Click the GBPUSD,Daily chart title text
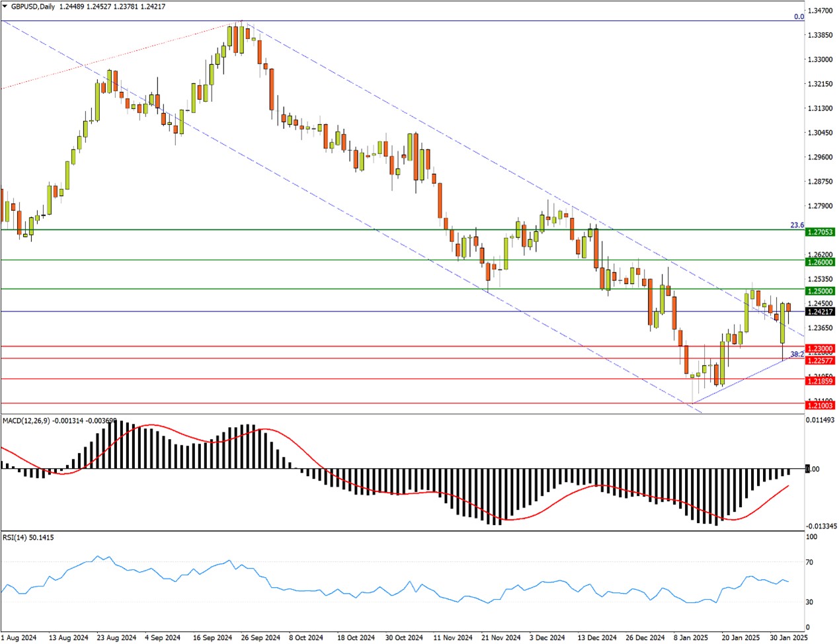 (x=33, y=7)
